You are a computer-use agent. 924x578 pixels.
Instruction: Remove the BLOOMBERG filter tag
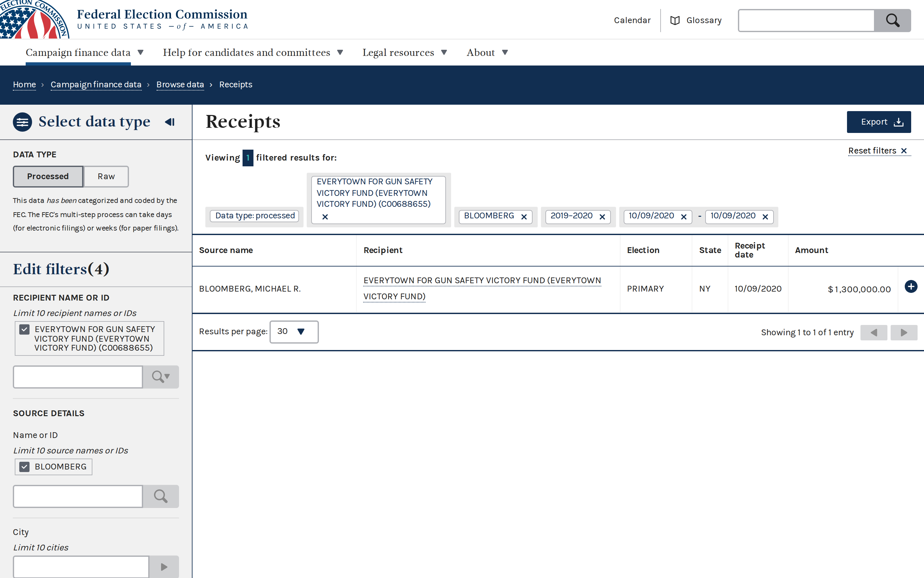[524, 217]
